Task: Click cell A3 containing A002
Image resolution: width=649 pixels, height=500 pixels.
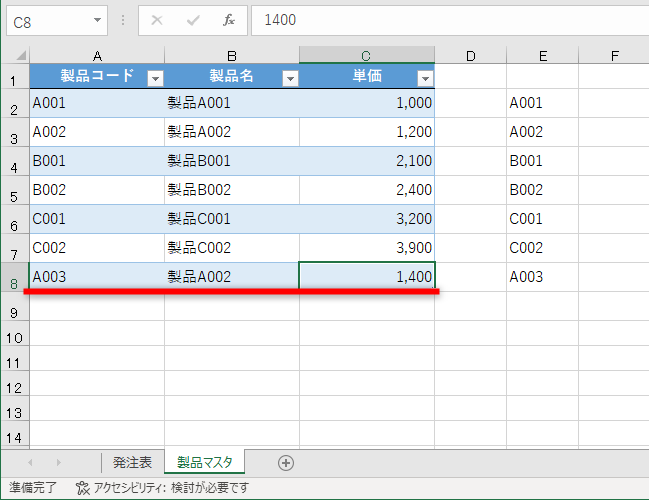Action: (97, 132)
